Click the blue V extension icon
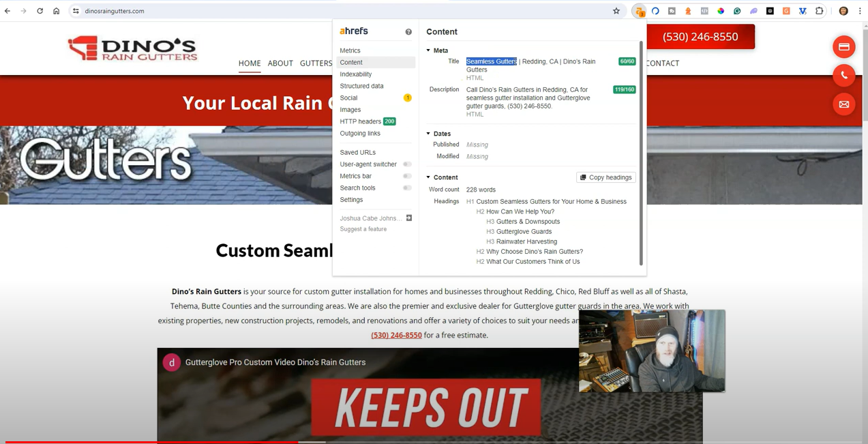 803,11
